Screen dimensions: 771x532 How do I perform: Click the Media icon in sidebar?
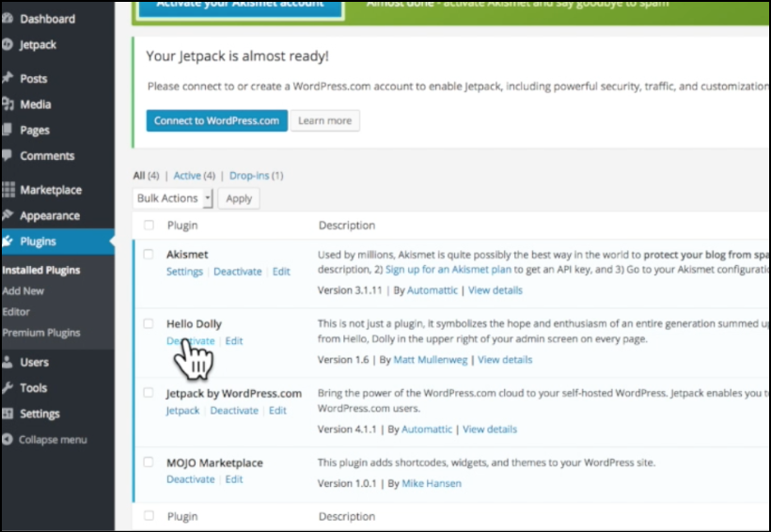click(8, 103)
